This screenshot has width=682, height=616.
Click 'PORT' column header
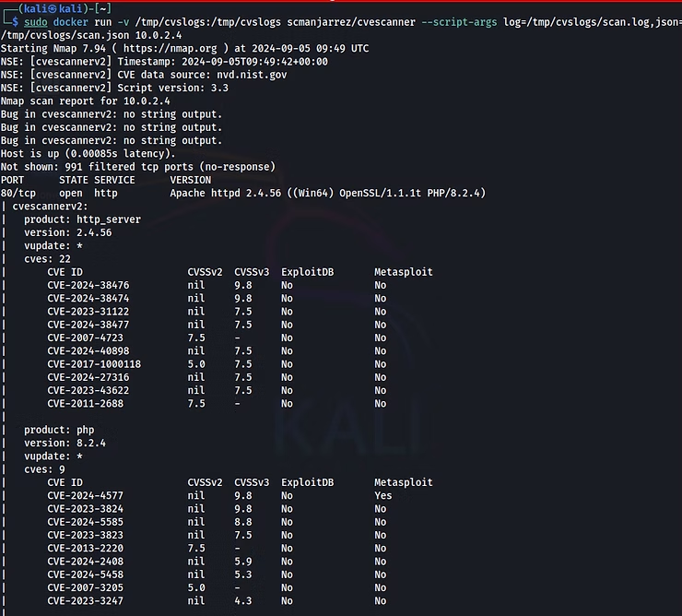tap(12, 180)
